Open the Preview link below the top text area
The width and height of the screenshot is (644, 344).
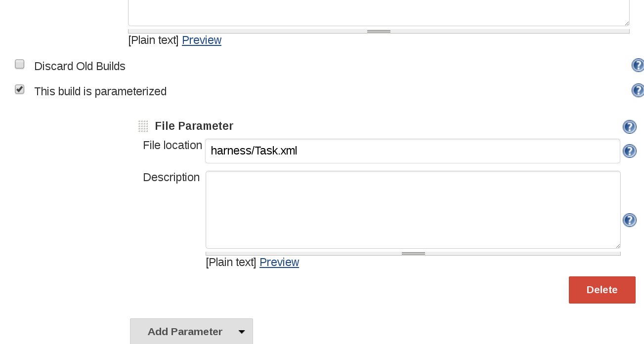(x=202, y=40)
